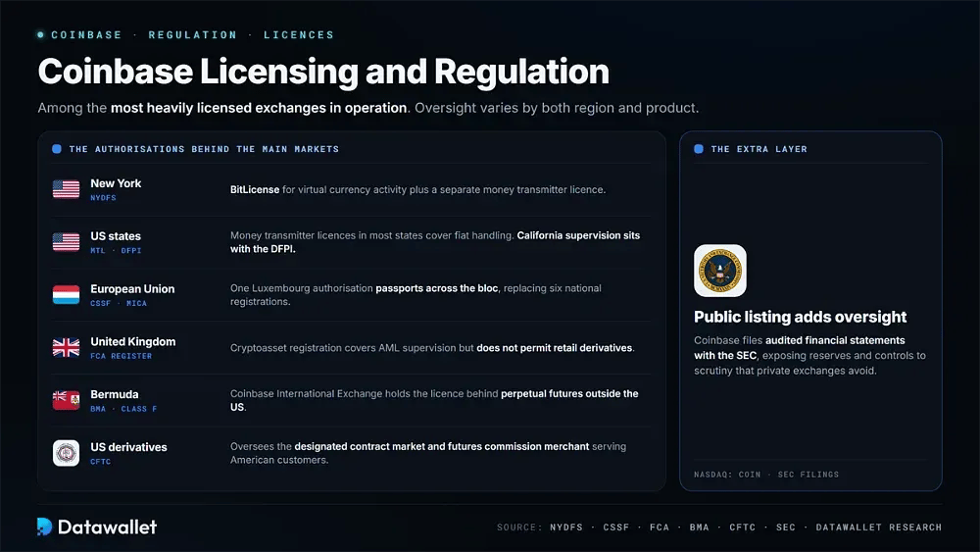Click the teal dot before COINBASE breadcrumb
The image size is (980, 552).
point(40,35)
